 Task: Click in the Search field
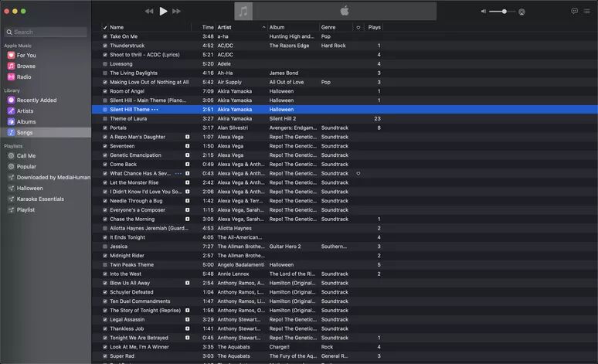pos(46,32)
